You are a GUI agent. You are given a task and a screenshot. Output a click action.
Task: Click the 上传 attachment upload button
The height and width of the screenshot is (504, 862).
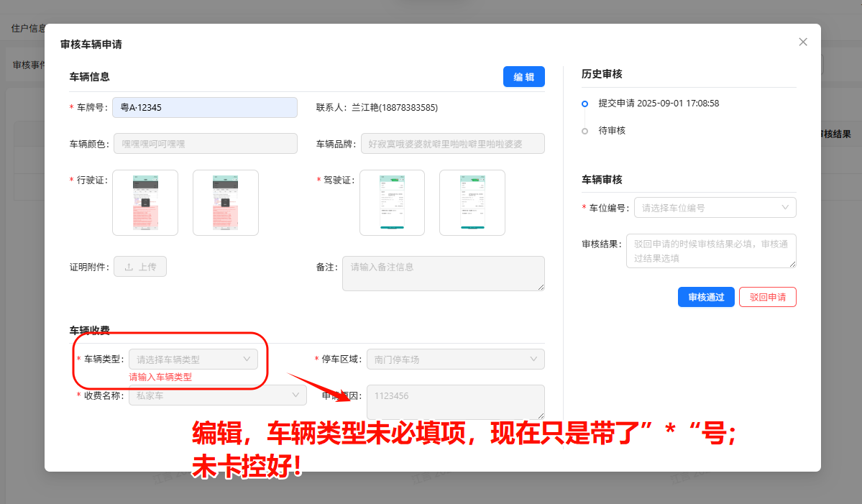pos(140,267)
